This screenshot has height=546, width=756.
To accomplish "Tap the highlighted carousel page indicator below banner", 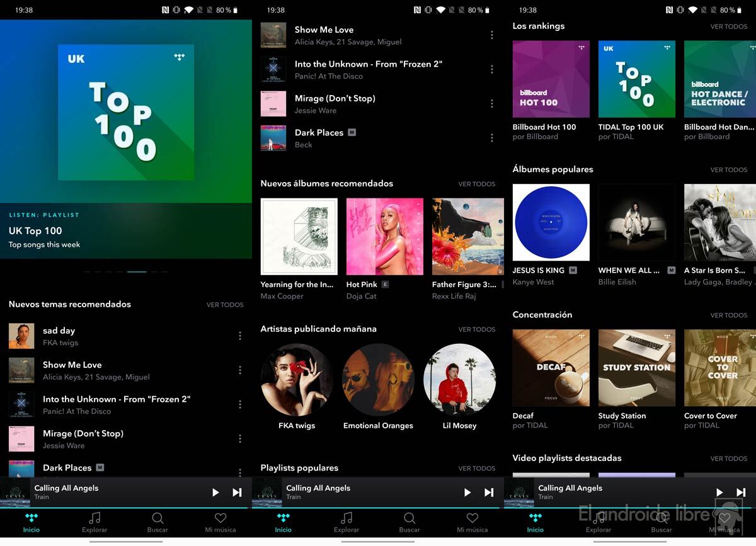I will pos(137,271).
